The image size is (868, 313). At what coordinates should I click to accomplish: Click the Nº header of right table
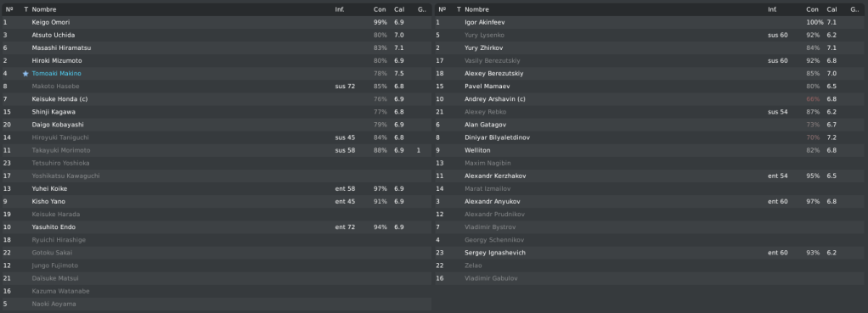click(x=442, y=9)
